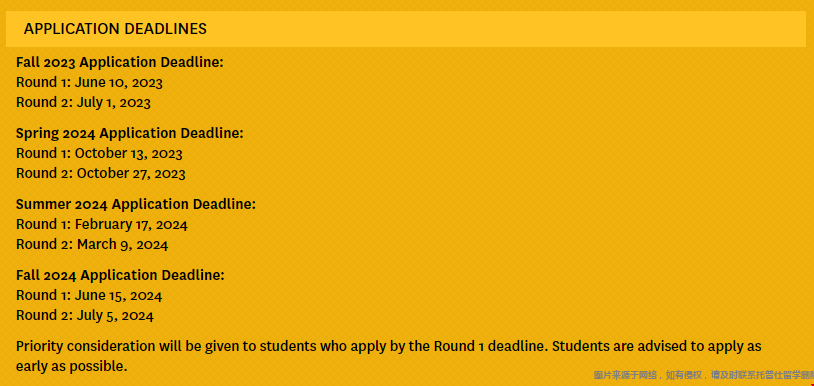Click the Round 1: June 15, 2024 line
The image size is (814, 386).
pyautogui.click(x=89, y=296)
